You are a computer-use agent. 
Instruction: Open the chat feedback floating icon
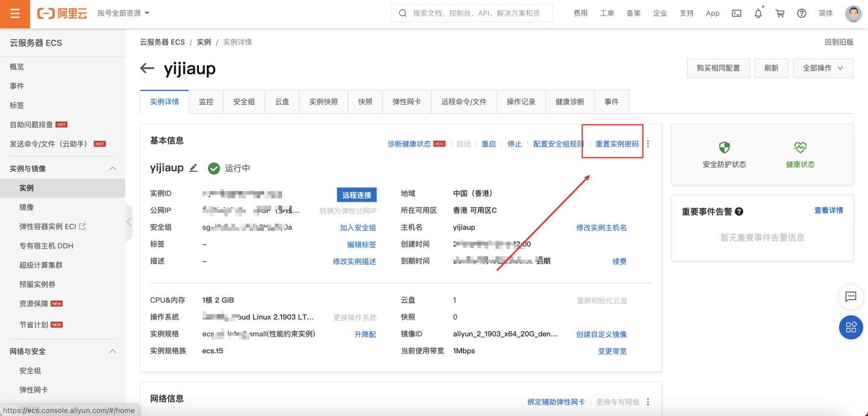tap(851, 297)
